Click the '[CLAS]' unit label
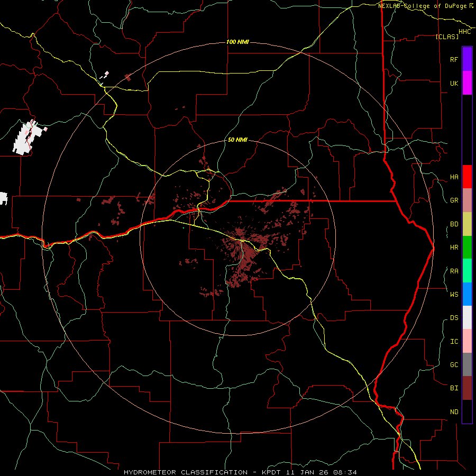The image size is (476, 476). pyautogui.click(x=447, y=37)
